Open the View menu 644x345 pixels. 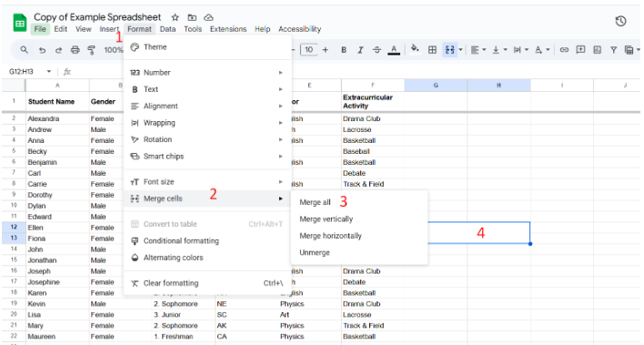pos(84,29)
